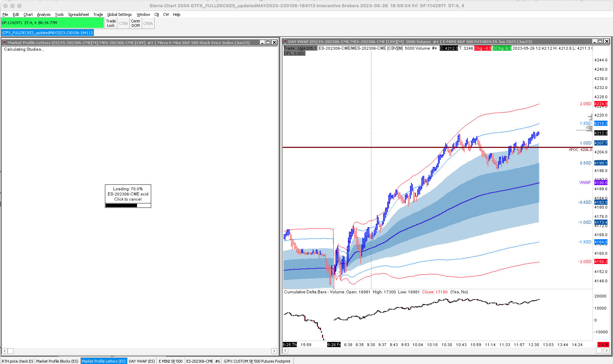This screenshot has width=613, height=364.
Task: Click the 4207.7 1.0SD price label
Action: click(x=601, y=143)
